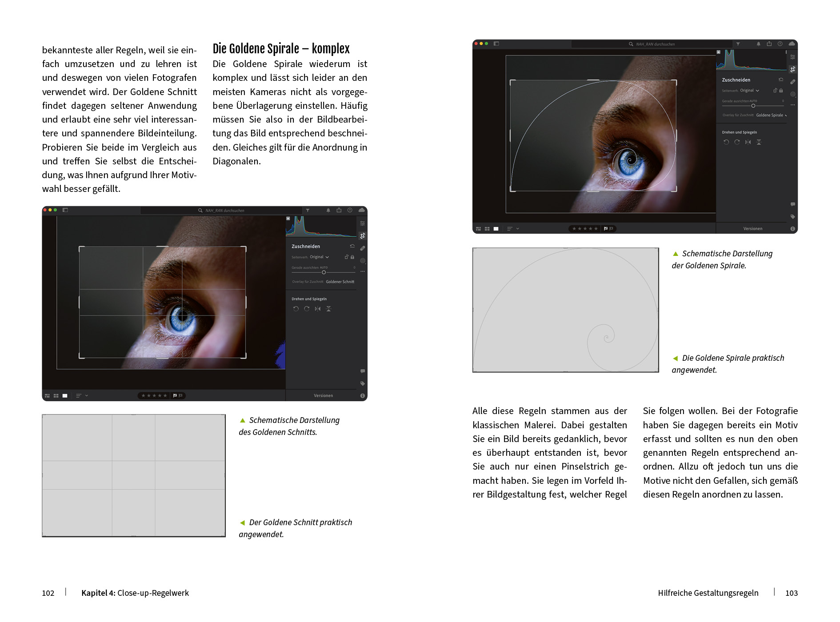This screenshot has width=840, height=622.
Task: Toggle picked flag in the Goldener Schnitt window
Action: 175,395
